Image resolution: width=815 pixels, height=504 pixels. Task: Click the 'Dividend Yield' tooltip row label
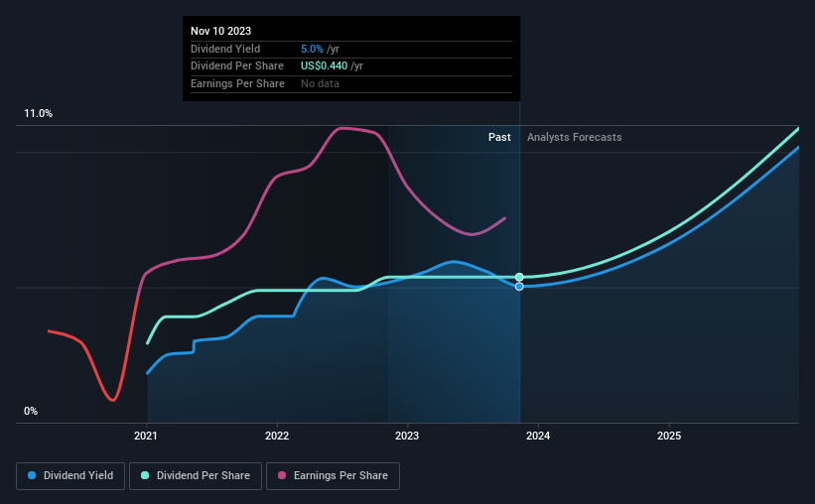coord(225,49)
